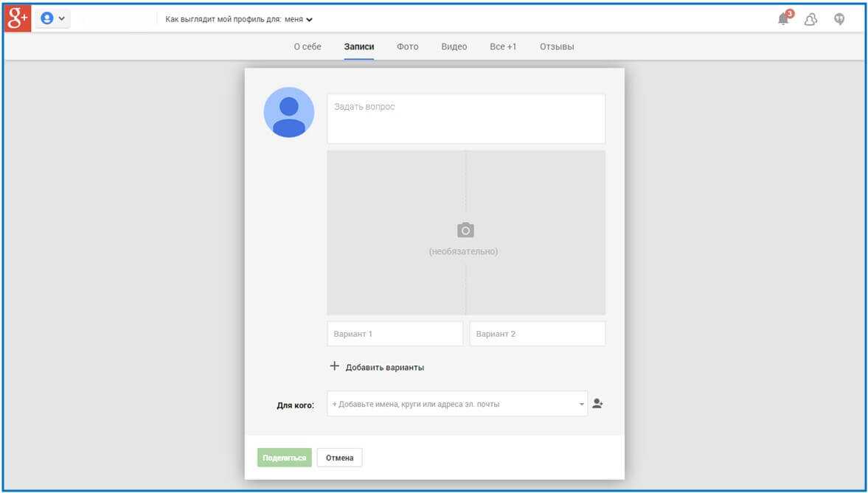868x493 pixels.
Task: Click the camera icon to add photo
Action: [x=465, y=231]
